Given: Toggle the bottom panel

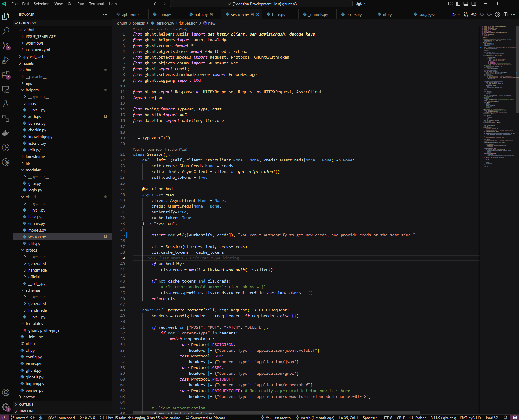Looking at the screenshot, I should click(466, 4).
